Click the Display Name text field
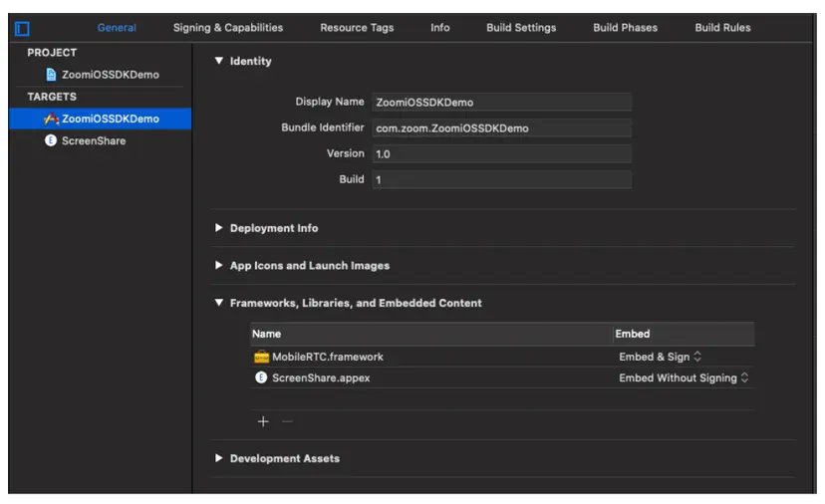 [x=501, y=103]
